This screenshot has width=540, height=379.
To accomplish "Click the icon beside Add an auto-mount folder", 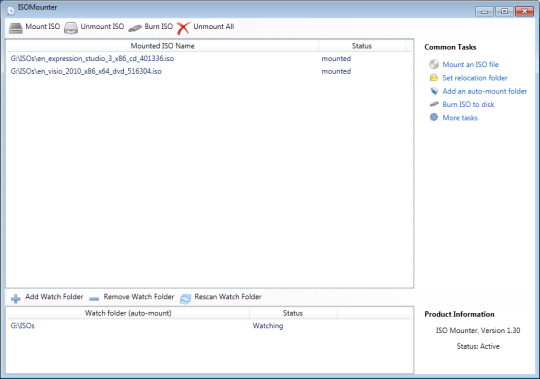I will pyautogui.click(x=434, y=91).
